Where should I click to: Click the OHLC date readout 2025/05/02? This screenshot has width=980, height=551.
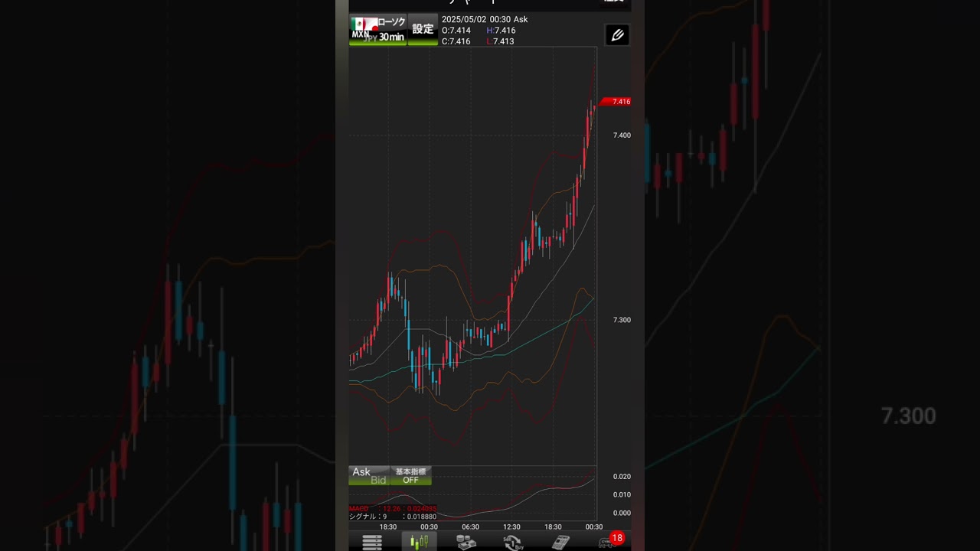[x=464, y=20]
